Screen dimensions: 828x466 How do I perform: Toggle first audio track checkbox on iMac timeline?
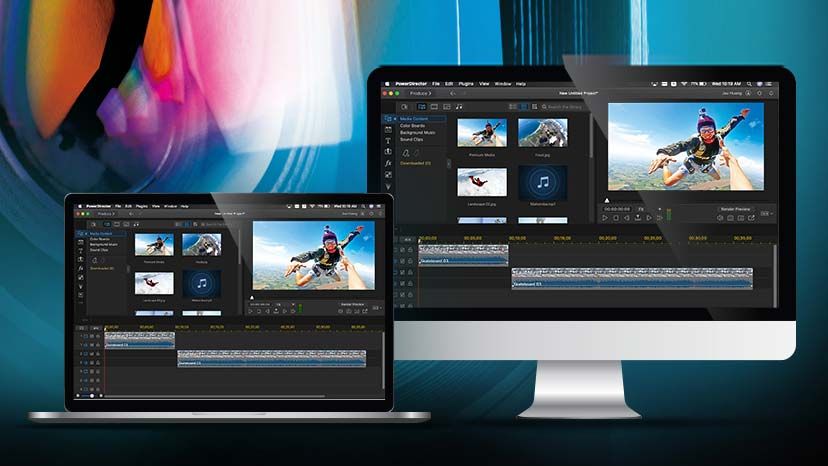coord(402,260)
